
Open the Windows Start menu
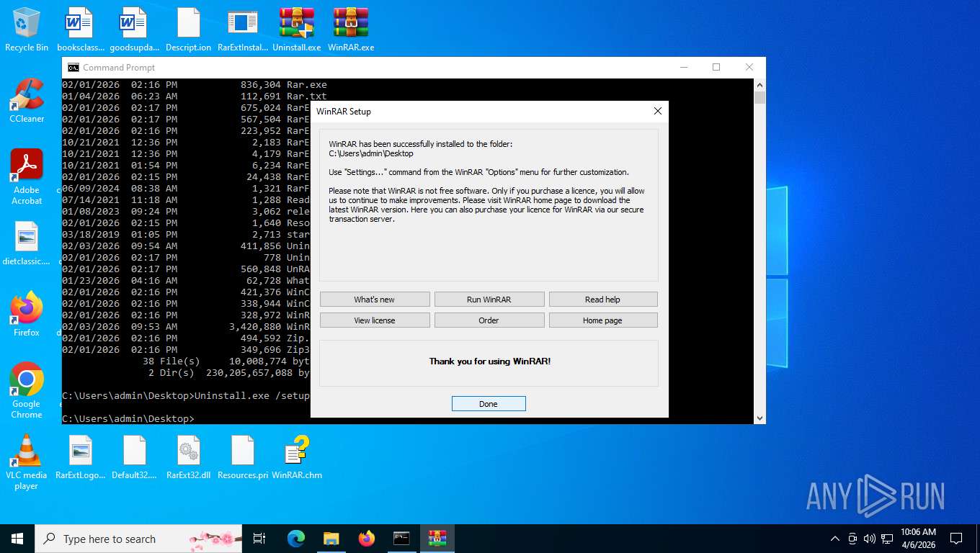[x=17, y=539]
